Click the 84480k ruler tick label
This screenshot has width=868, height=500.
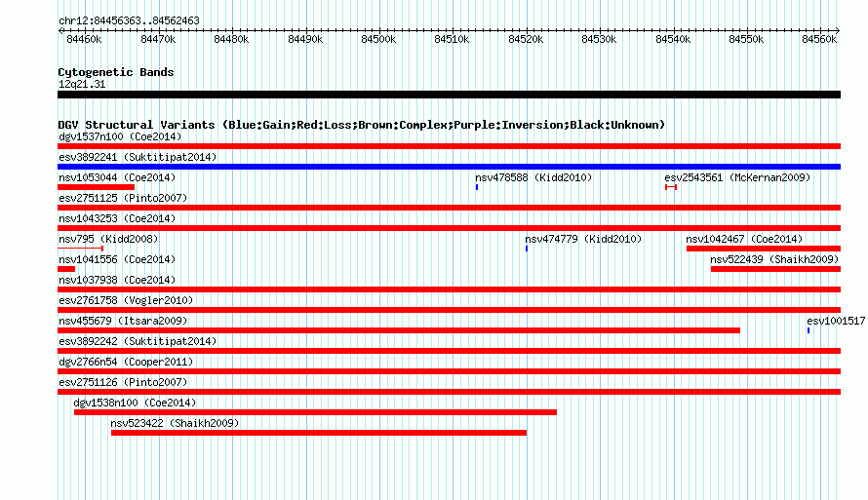pos(231,39)
